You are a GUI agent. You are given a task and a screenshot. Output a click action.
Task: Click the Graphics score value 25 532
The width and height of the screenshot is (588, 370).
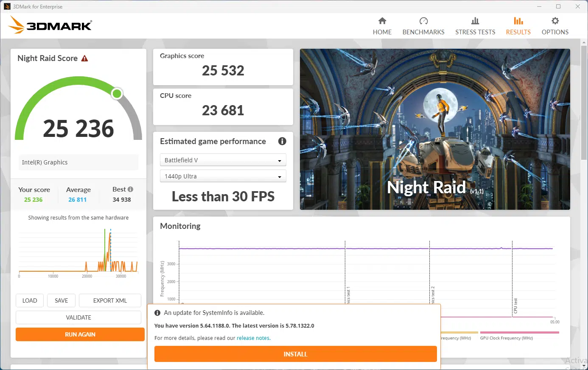223,70
